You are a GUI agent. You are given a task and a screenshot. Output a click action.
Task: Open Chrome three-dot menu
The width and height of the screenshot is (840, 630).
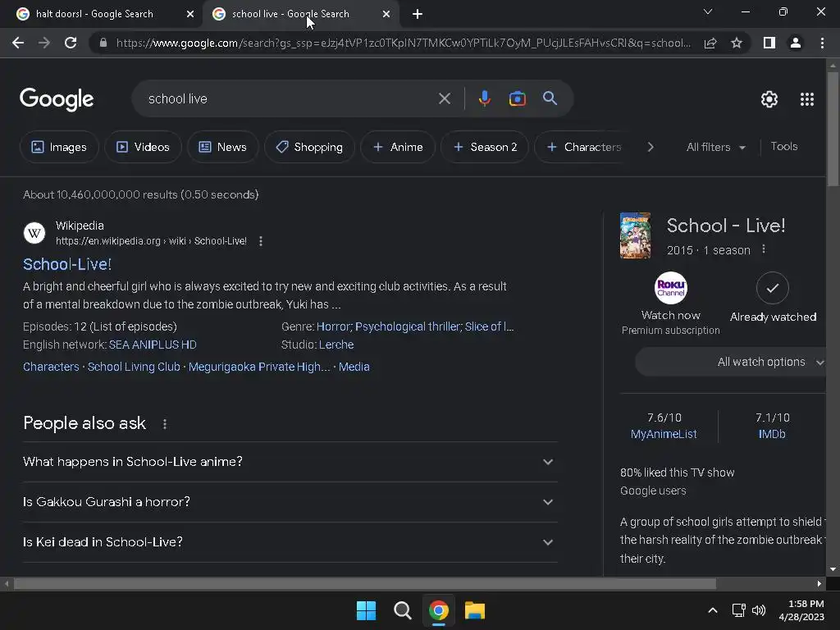click(822, 43)
